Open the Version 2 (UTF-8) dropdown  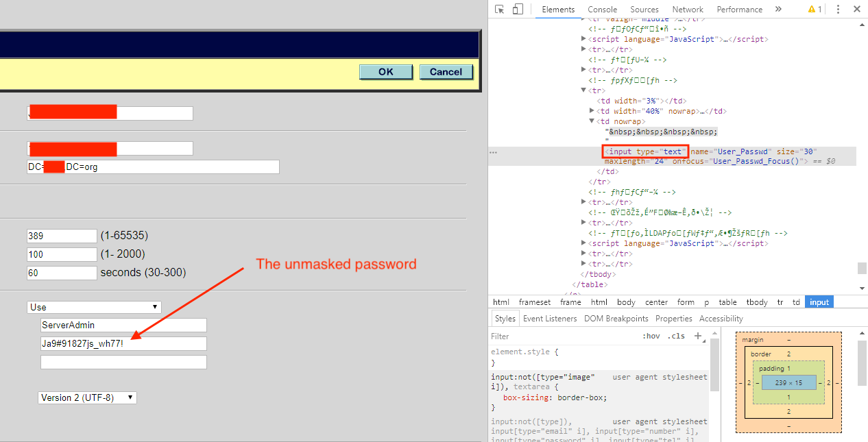(x=87, y=397)
